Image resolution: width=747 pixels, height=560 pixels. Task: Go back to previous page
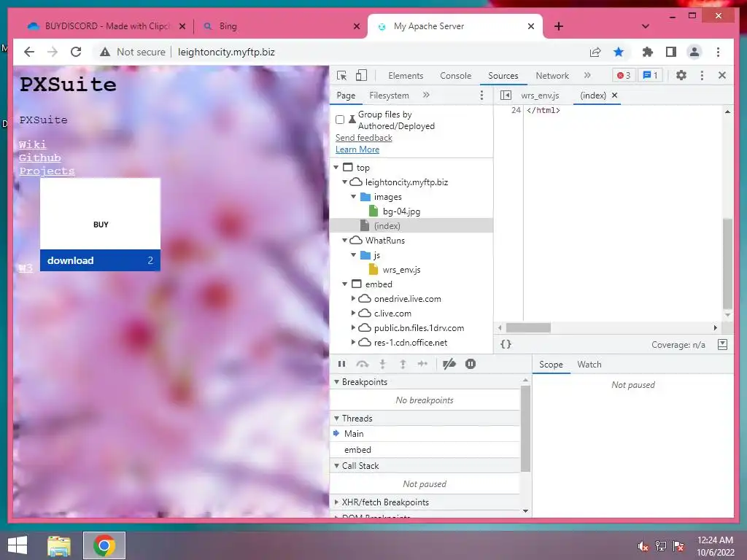[29, 52]
